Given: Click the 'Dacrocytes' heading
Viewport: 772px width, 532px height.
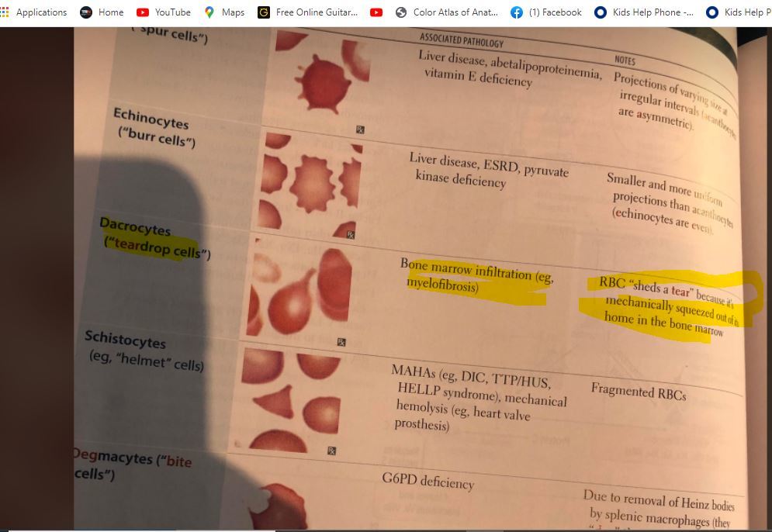Looking at the screenshot, I should pyautogui.click(x=135, y=226).
